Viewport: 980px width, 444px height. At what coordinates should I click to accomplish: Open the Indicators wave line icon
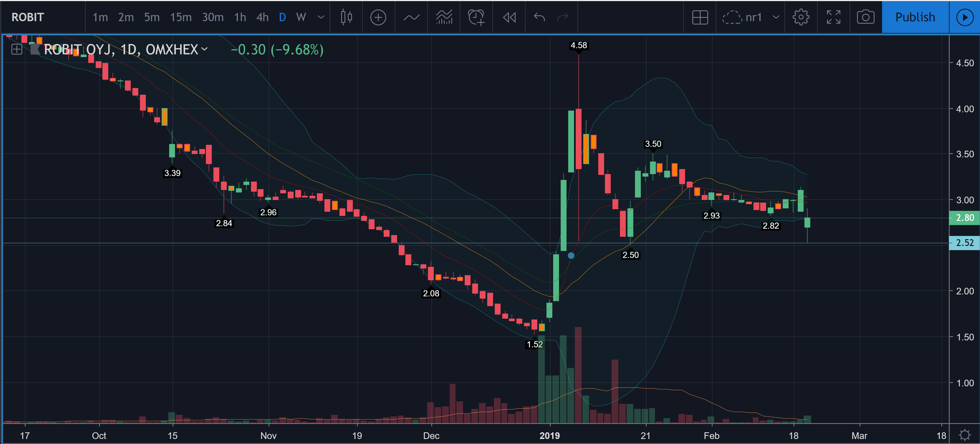click(x=411, y=17)
